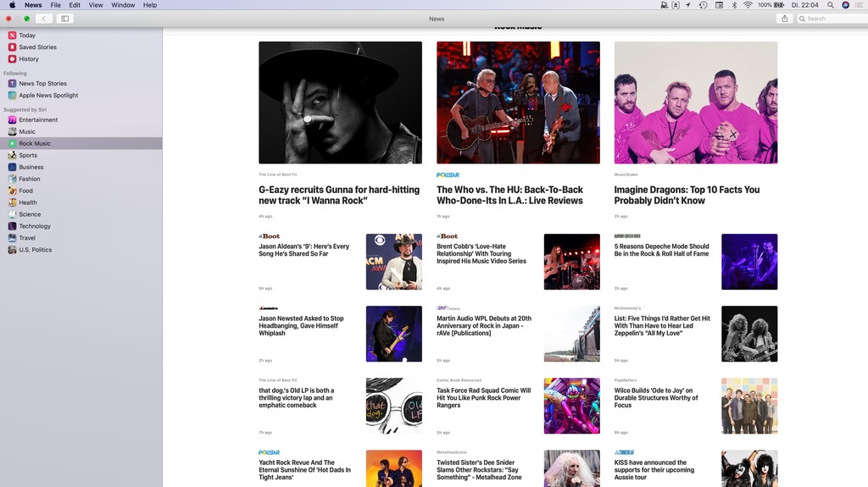Open Bluetooth status in menu bar
Viewport: 868px width, 487px height.
pyautogui.click(x=735, y=5)
